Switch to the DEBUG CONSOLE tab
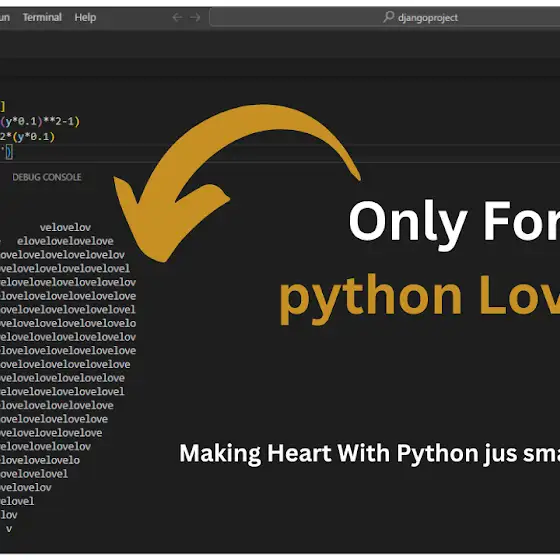 pos(47,177)
